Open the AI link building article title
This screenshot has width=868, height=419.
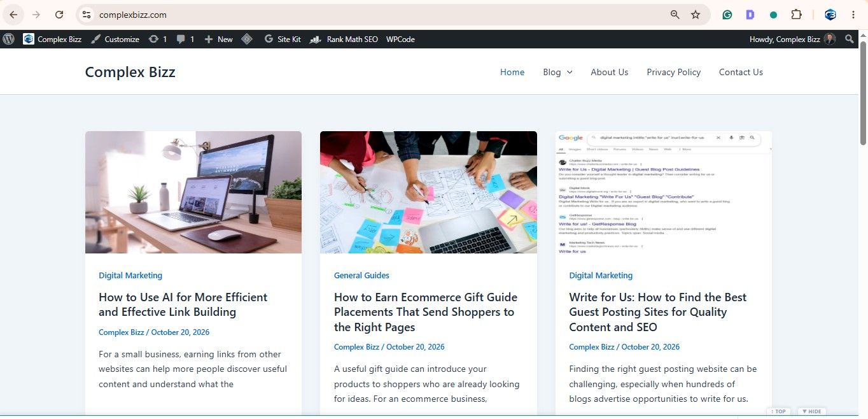(183, 304)
